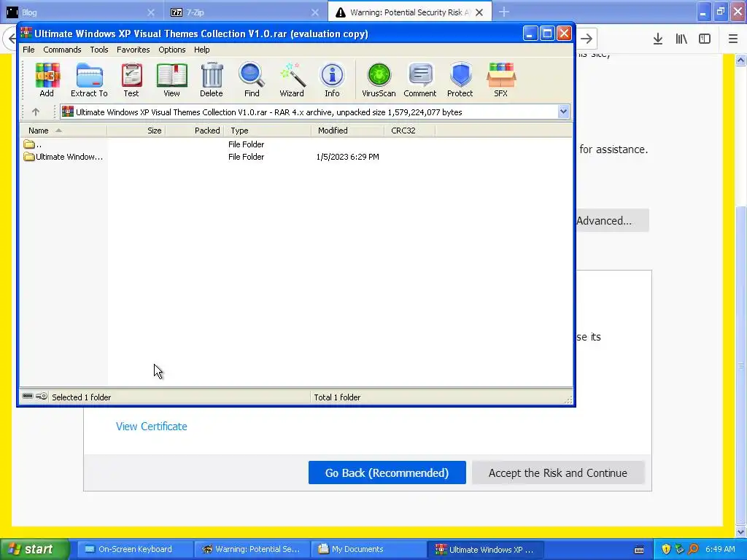Click the security shield tray icon

(666, 549)
